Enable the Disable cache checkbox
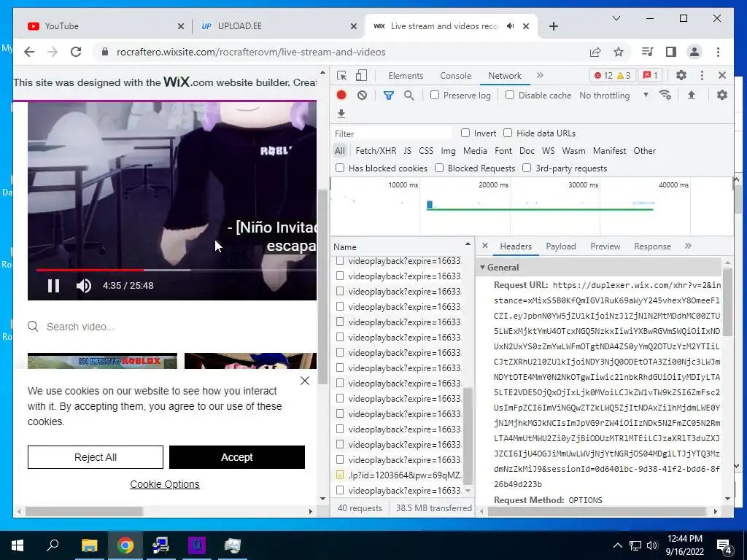 tap(510, 96)
